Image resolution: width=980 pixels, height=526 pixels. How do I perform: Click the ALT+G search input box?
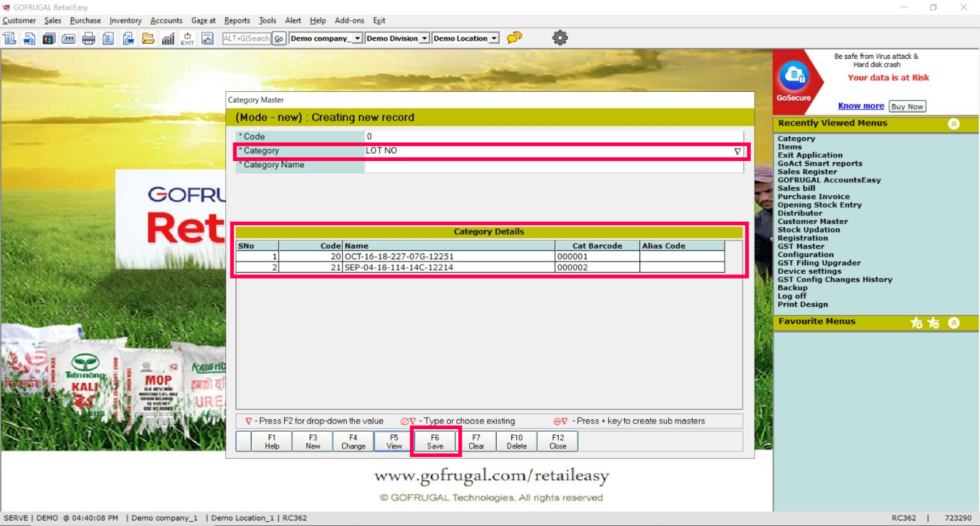tap(246, 38)
